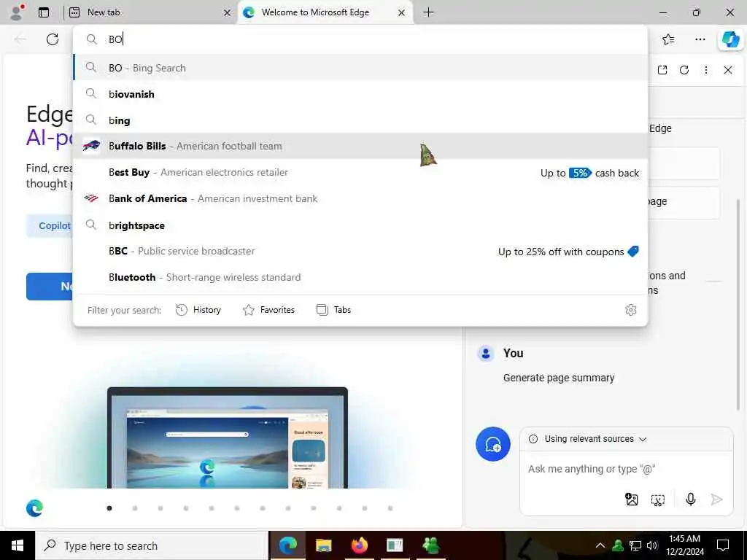Screen dimensions: 747x560
Task: Switch to the New tab tab
Action: [150, 13]
